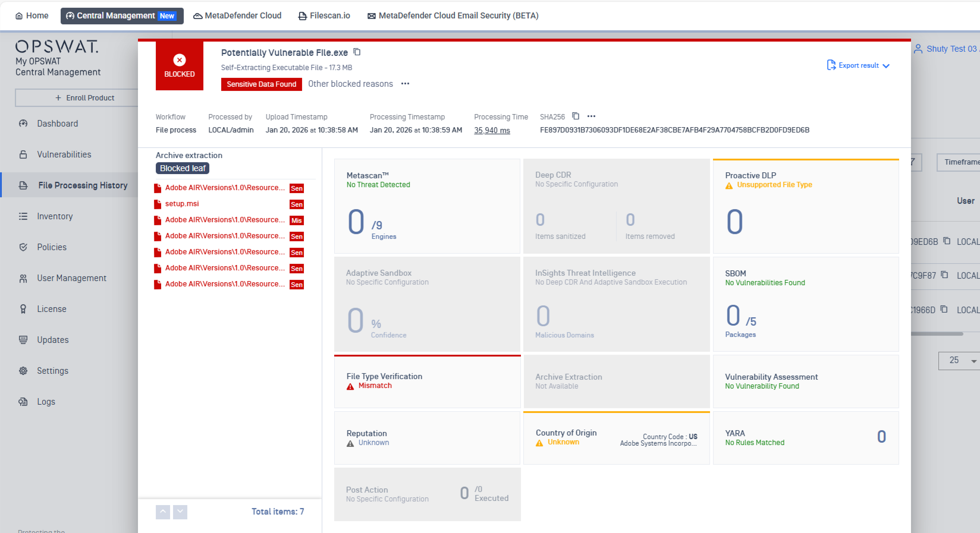Viewport: 980px width, 533px height.
Task: Open the File Type Verification Mismatch card
Action: tap(427, 381)
